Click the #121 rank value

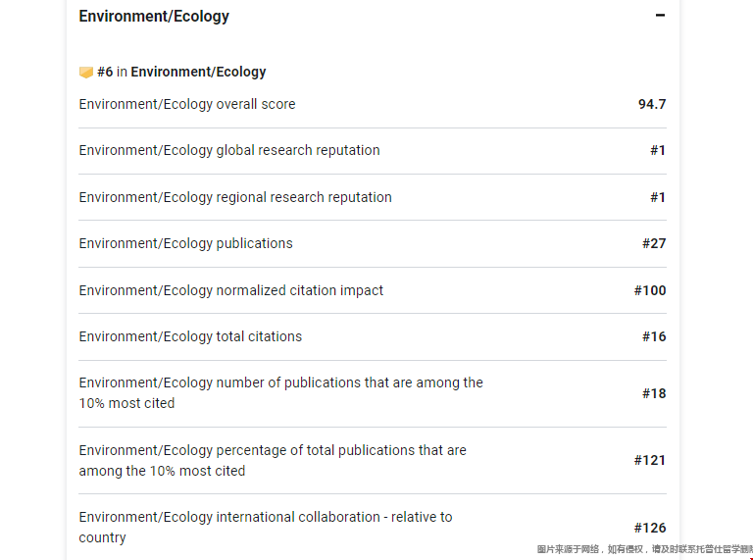(x=650, y=461)
